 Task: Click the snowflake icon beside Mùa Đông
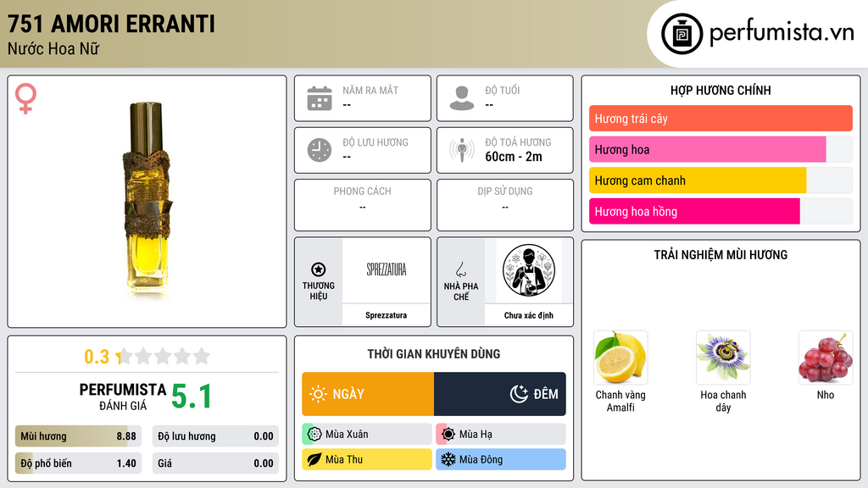[448, 459]
